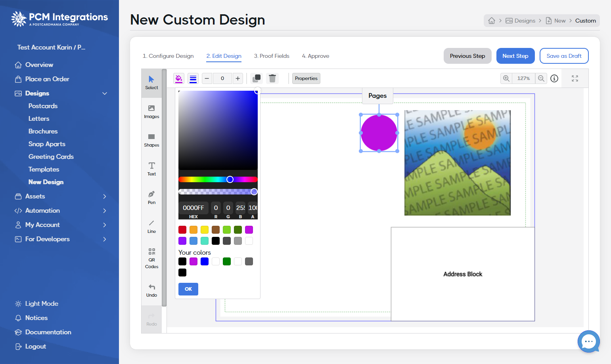The width and height of the screenshot is (611, 364).
Task: Choose the Shapes tool
Action: tap(151, 141)
